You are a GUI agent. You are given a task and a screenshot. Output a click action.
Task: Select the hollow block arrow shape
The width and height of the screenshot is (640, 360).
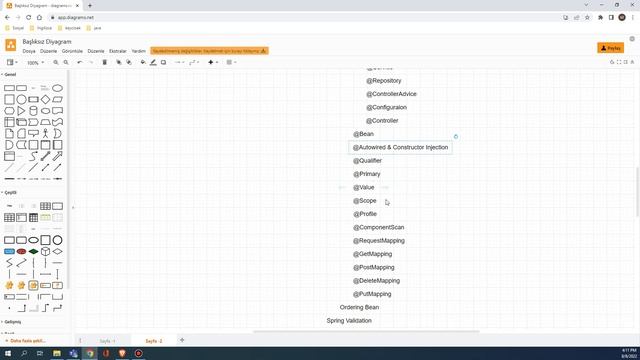(58, 156)
